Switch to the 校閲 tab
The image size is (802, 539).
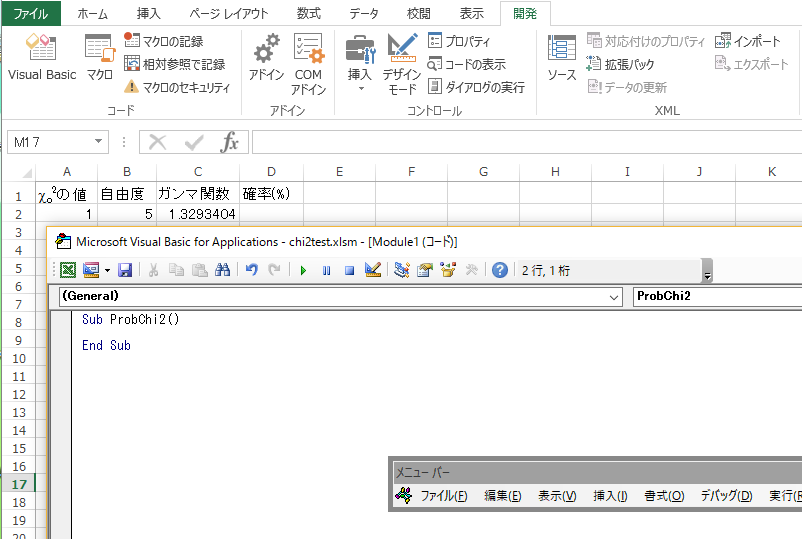[418, 13]
